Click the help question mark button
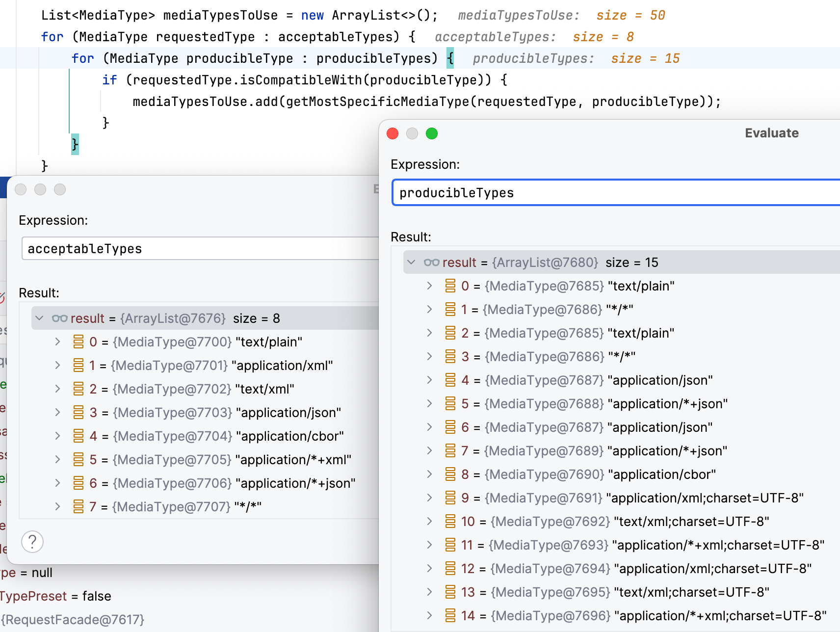Screen dimensions: 840x632 pyautogui.click(x=32, y=542)
